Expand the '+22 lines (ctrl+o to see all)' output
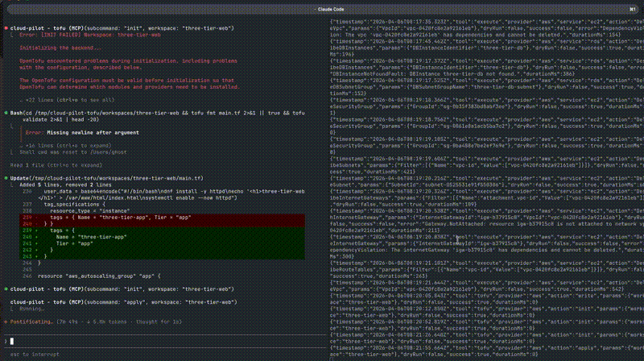The width and height of the screenshot is (644, 361). (x=60, y=98)
